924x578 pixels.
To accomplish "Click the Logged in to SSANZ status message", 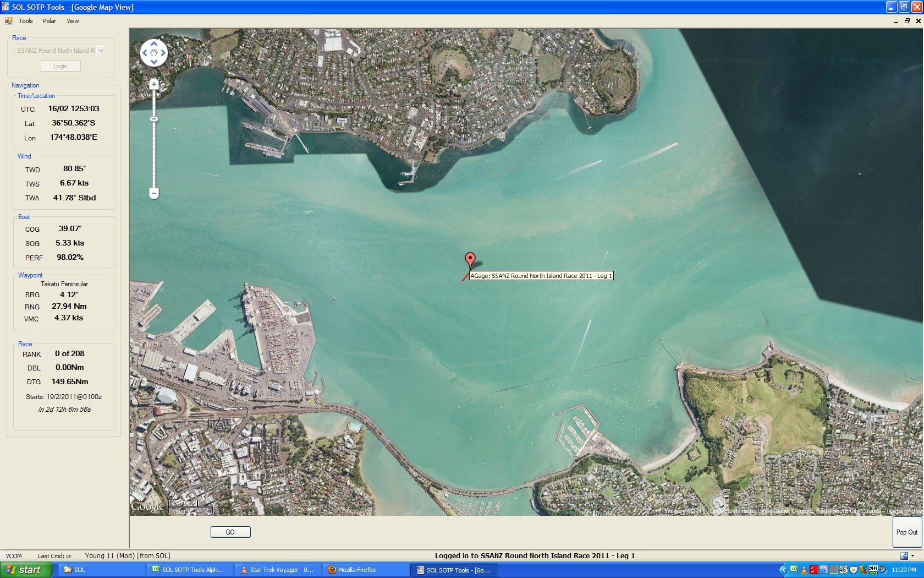I will [x=535, y=555].
